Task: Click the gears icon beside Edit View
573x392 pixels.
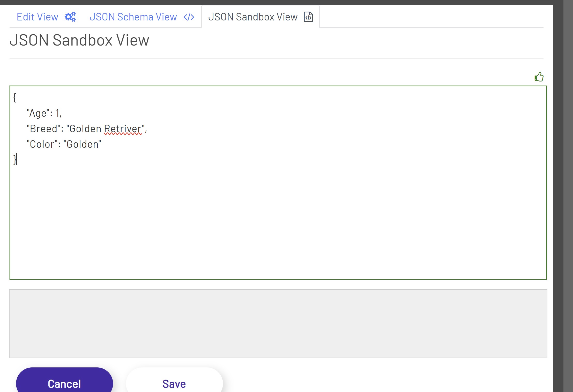Action: click(70, 17)
